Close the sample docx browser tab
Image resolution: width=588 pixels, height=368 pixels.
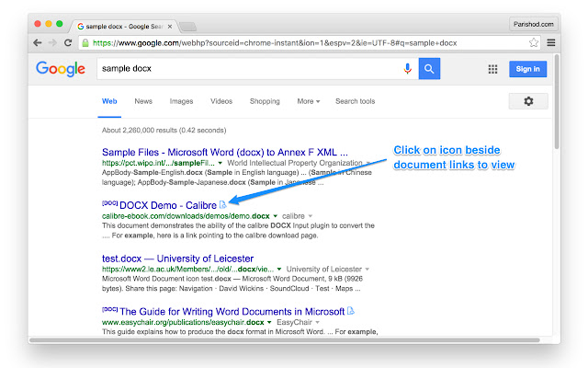click(170, 27)
